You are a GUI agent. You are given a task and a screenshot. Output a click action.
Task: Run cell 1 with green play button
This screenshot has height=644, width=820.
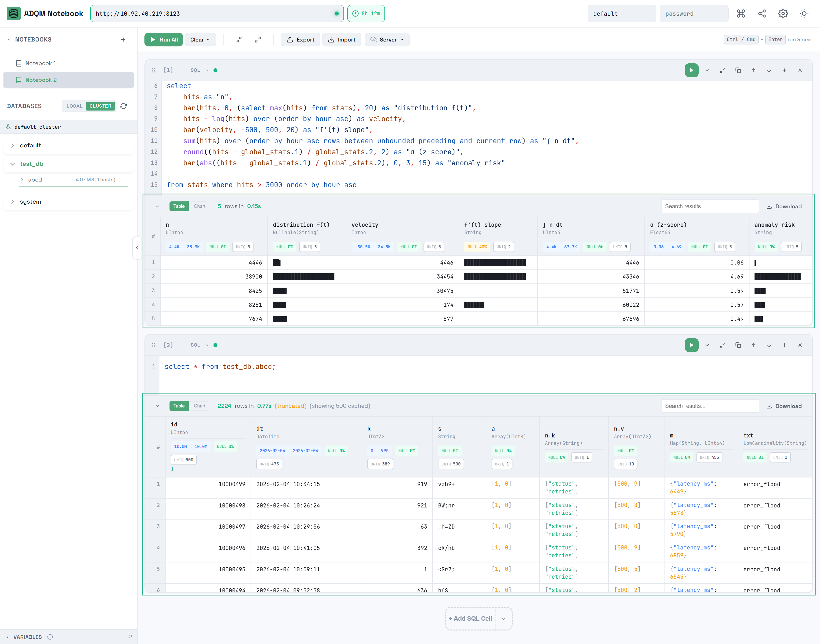tap(691, 70)
